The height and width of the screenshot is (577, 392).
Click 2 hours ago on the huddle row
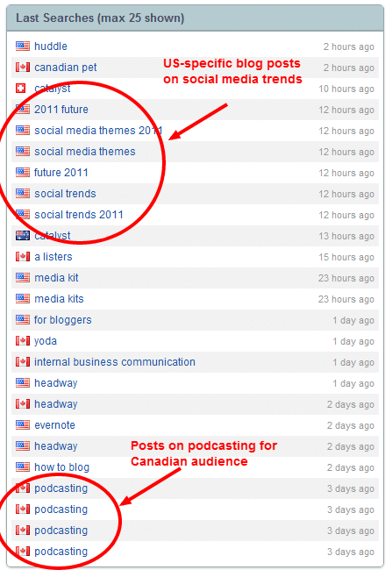click(349, 46)
